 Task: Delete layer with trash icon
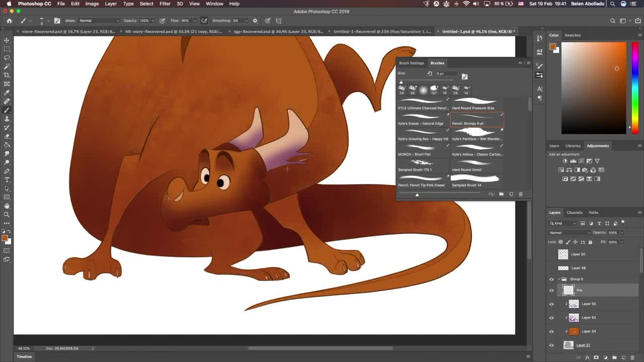pyautogui.click(x=632, y=357)
